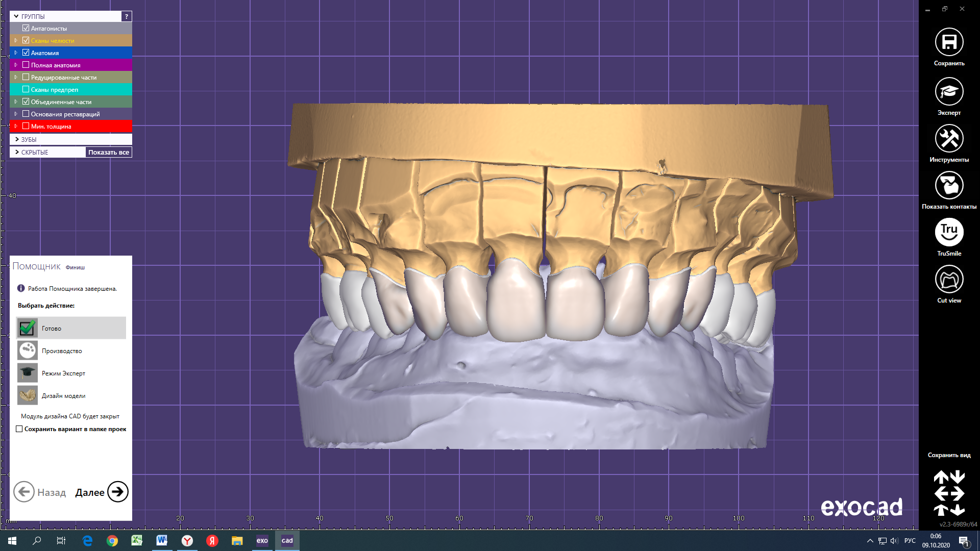Choose Model design (Дизайн модели) icon
This screenshot has height=551, width=980.
pos(28,395)
